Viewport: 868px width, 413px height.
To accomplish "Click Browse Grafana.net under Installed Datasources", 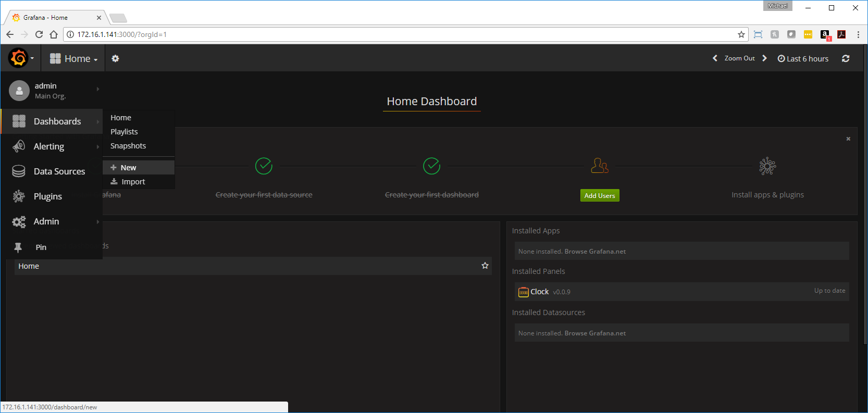I will click(x=595, y=333).
